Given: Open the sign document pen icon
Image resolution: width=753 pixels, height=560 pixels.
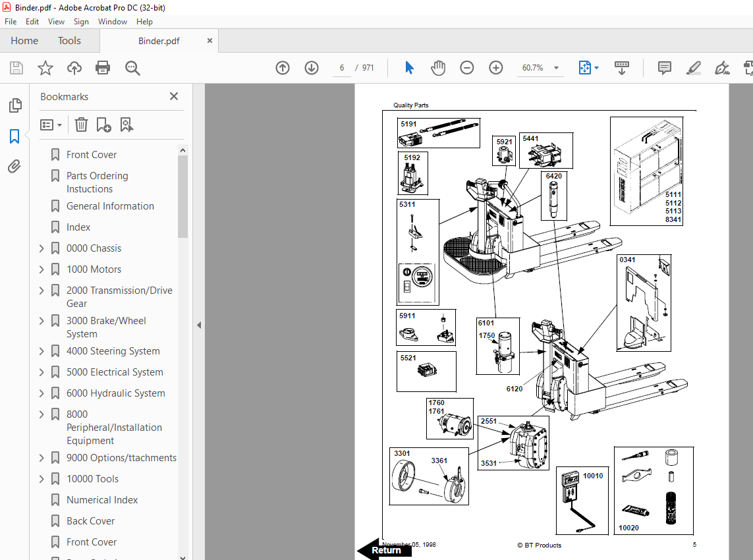Looking at the screenshot, I should [722, 68].
